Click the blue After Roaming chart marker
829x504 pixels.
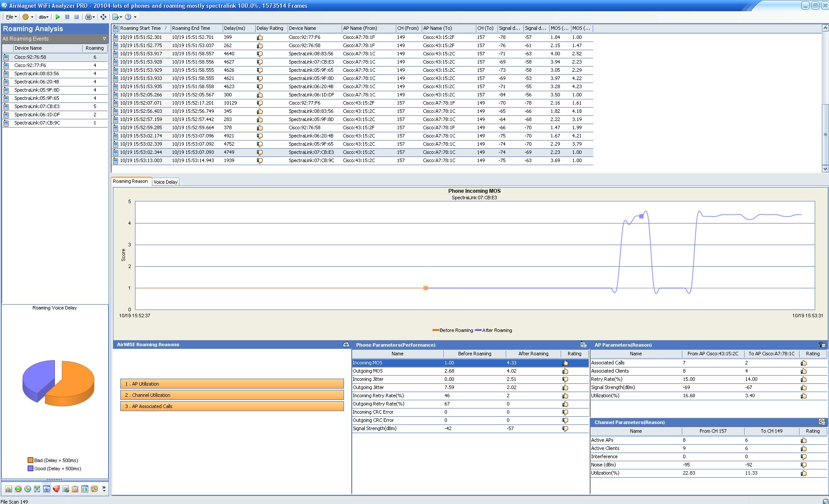[641, 216]
